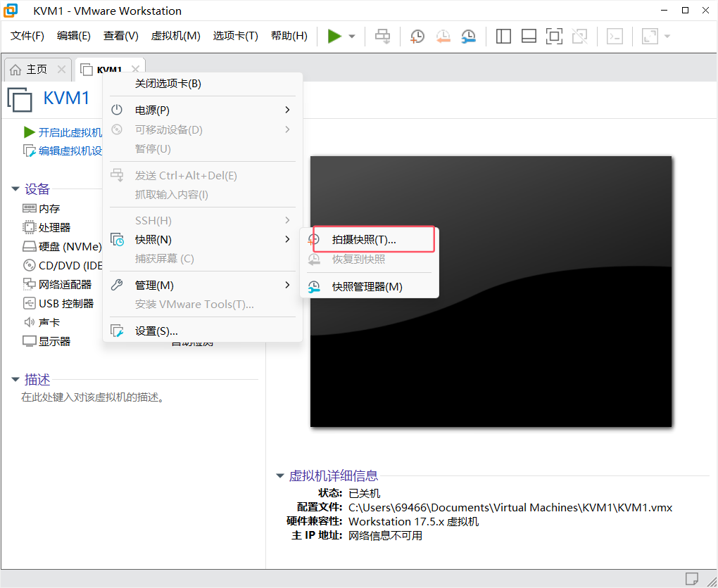Click the message log icon in status bar
Viewport: 718px width, 588px height.
(x=691, y=578)
